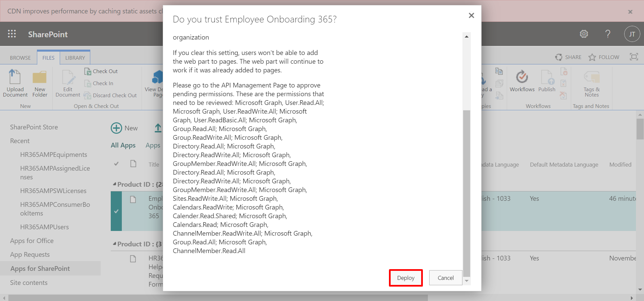This screenshot has width=644, height=301.
Task: Open HR365AMPUsers in navigation
Action: click(x=44, y=227)
